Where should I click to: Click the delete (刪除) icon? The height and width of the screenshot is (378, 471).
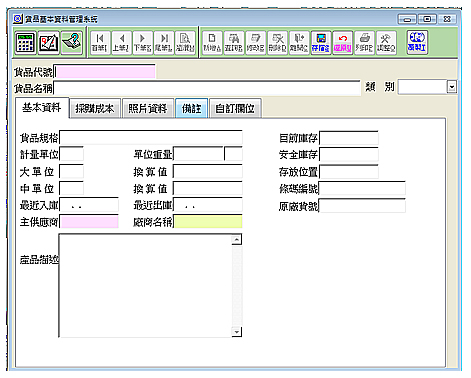(277, 42)
